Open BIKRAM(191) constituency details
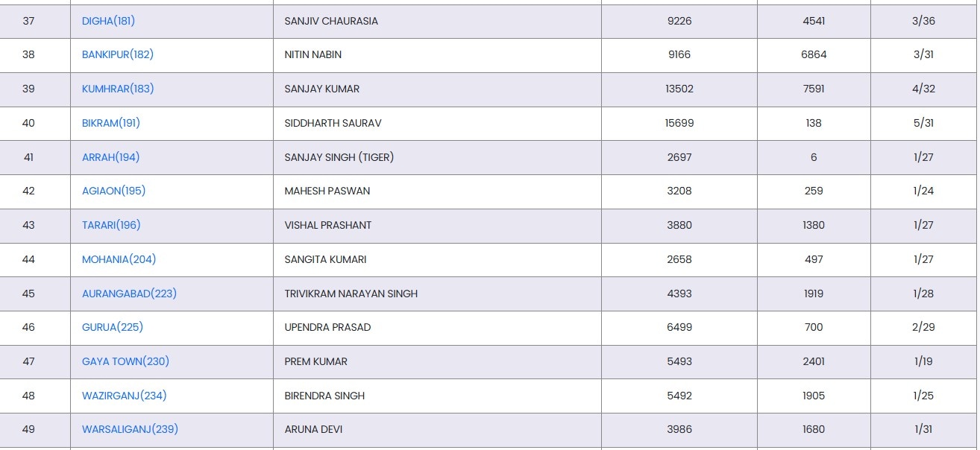 (111, 123)
